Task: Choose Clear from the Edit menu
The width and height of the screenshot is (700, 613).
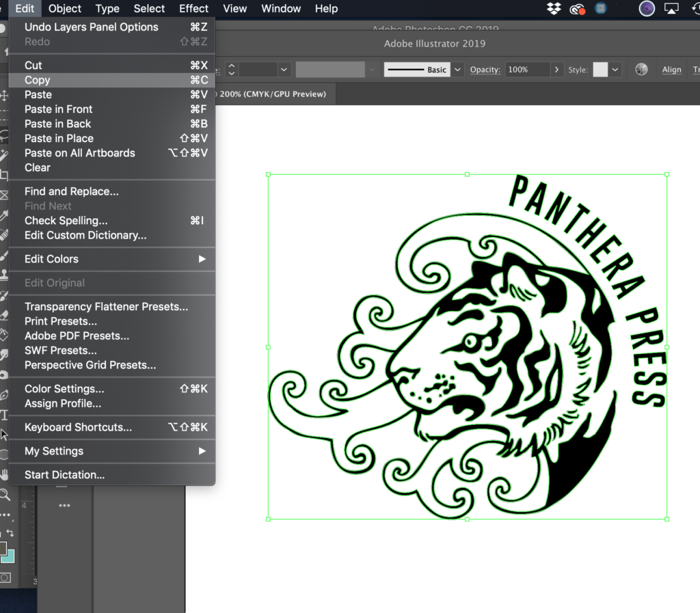Action: (x=111, y=167)
